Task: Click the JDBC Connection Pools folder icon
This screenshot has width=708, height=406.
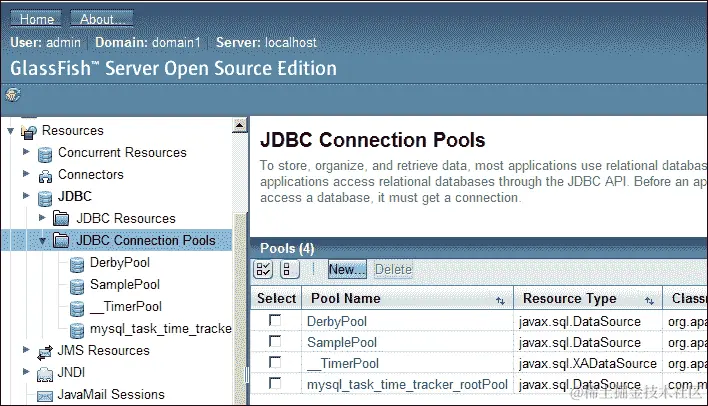Action: (x=61, y=240)
